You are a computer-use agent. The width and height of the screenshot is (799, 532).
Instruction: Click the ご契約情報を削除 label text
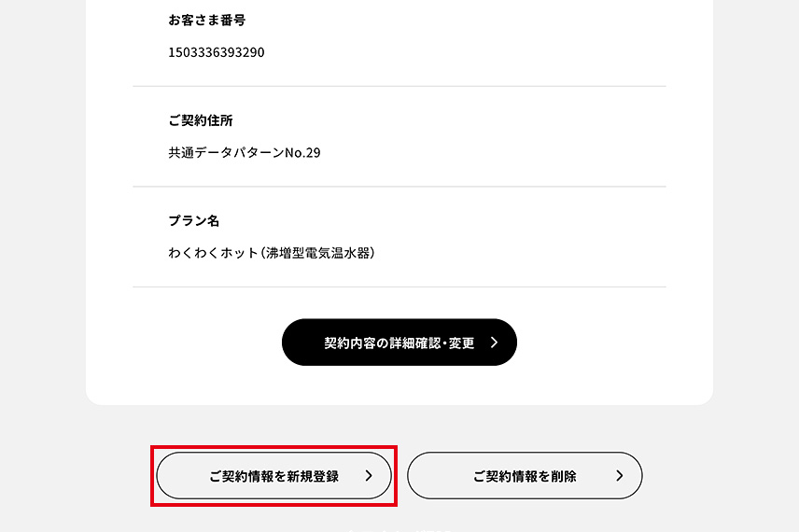[x=525, y=476]
